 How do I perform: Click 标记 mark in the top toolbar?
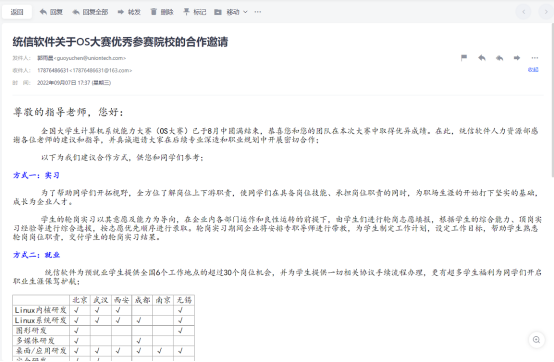click(x=195, y=12)
